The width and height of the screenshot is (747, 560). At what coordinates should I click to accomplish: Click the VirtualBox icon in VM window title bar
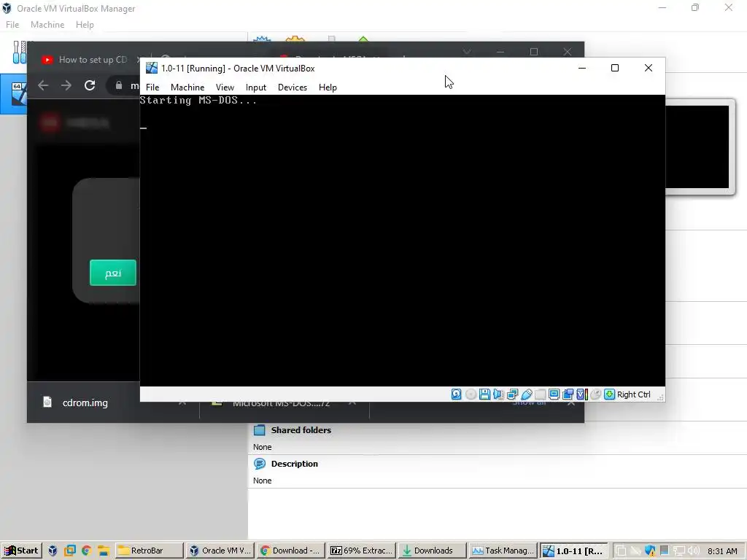click(152, 68)
